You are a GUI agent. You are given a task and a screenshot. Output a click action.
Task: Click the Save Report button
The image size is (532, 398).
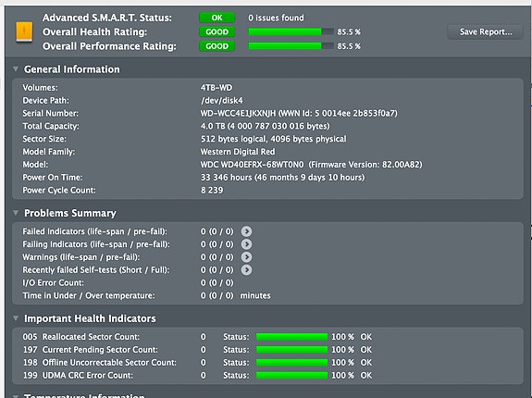(486, 31)
